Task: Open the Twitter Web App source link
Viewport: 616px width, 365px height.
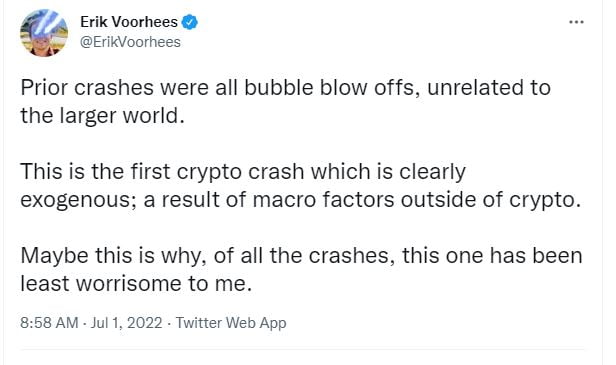Action: pos(231,323)
